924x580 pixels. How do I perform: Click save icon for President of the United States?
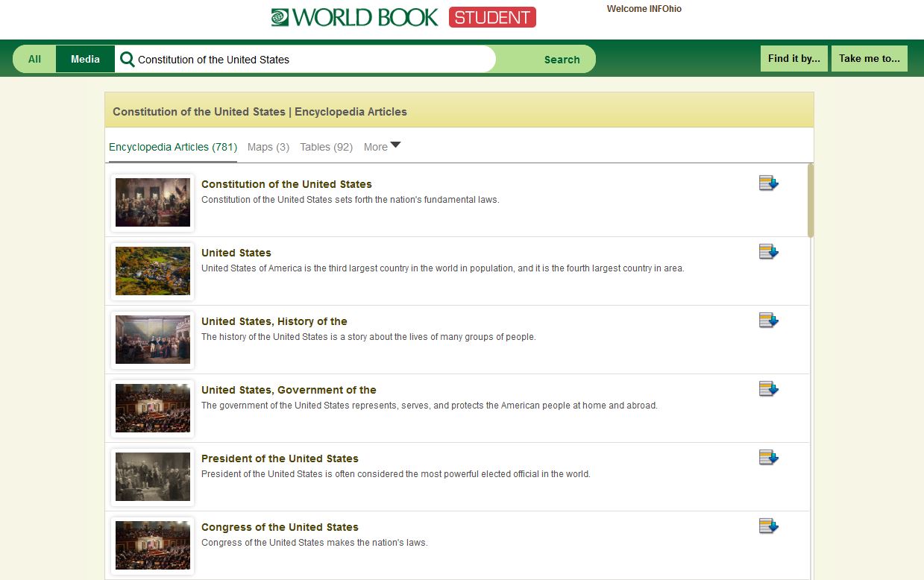[768, 458]
